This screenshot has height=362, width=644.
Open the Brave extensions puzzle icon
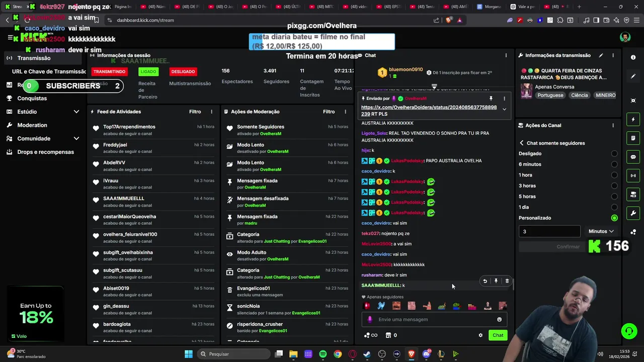(560, 20)
